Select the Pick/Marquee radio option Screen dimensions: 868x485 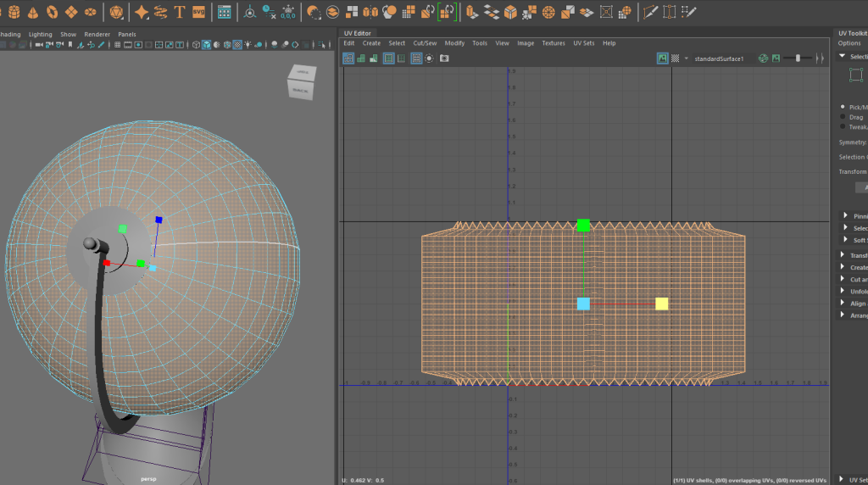tap(843, 107)
